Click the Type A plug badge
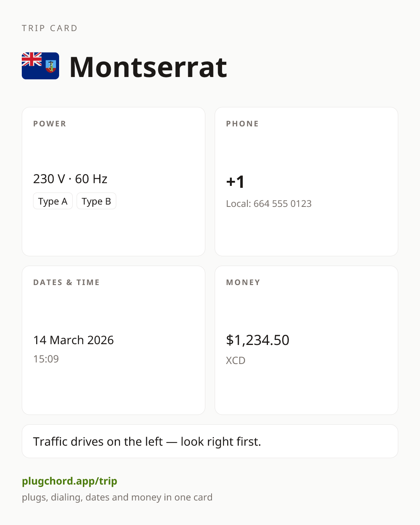 53,201
